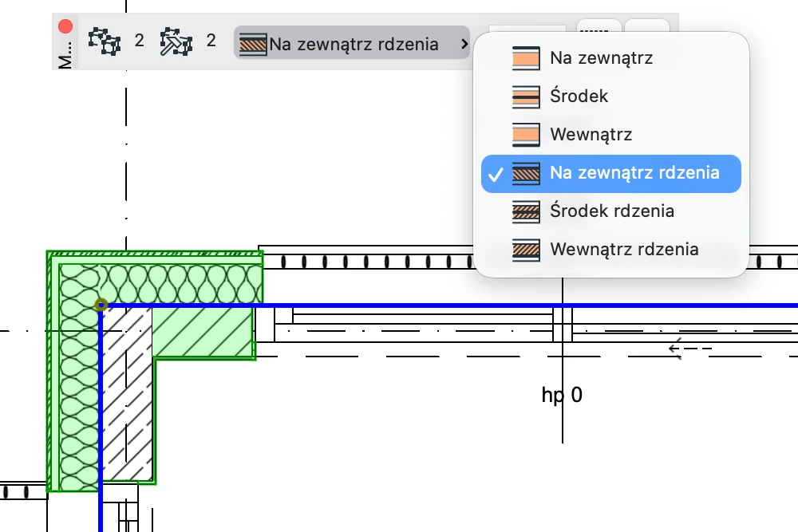This screenshot has width=798, height=532.
Task: Click the brown hotspot node at the wall corner
Action: [101, 305]
